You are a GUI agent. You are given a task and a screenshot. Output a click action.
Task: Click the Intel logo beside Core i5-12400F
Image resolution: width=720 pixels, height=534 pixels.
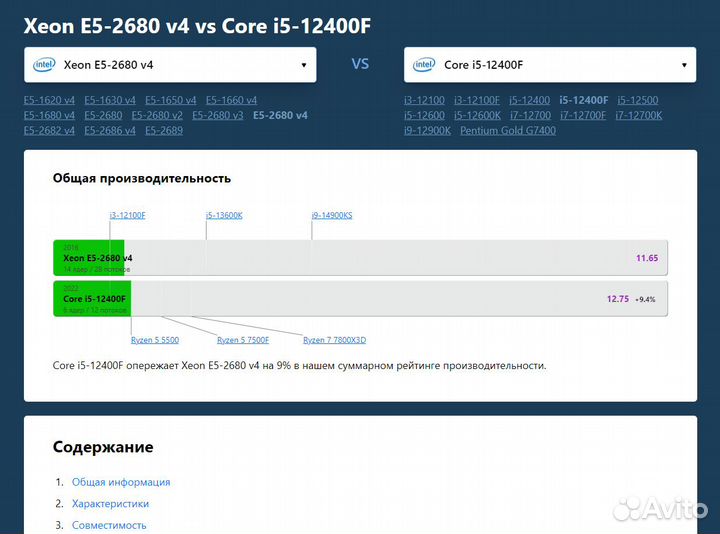pyautogui.click(x=424, y=65)
